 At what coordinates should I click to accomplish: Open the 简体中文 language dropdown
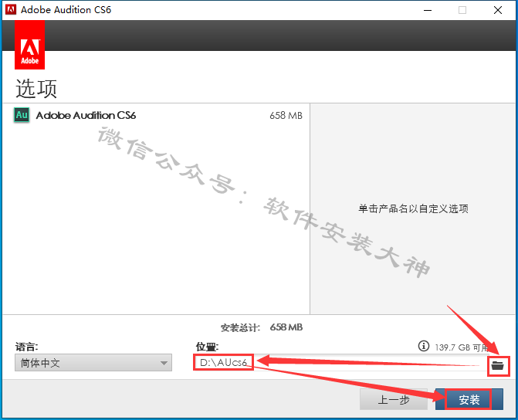coord(93,363)
